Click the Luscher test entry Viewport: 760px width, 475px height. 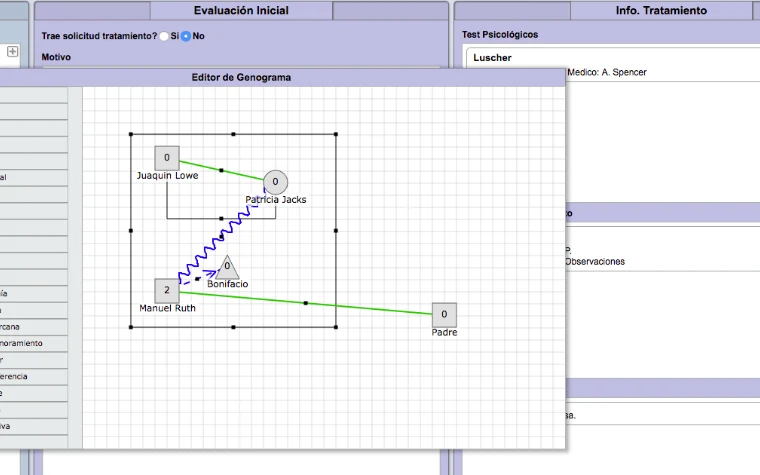492,58
